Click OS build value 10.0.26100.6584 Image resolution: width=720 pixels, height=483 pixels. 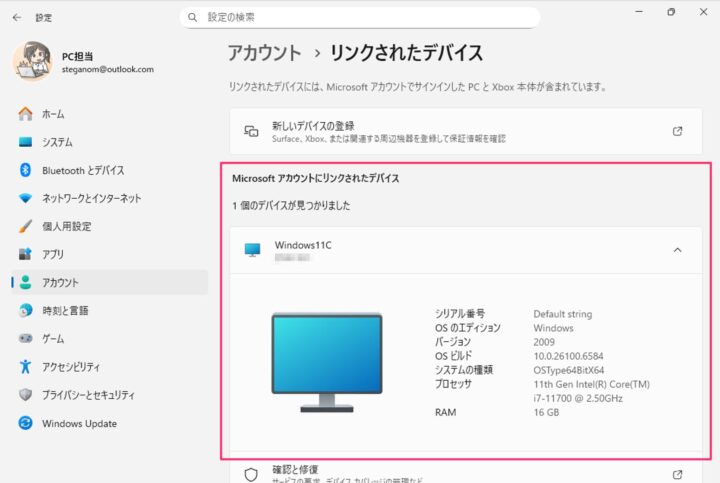(x=568, y=356)
